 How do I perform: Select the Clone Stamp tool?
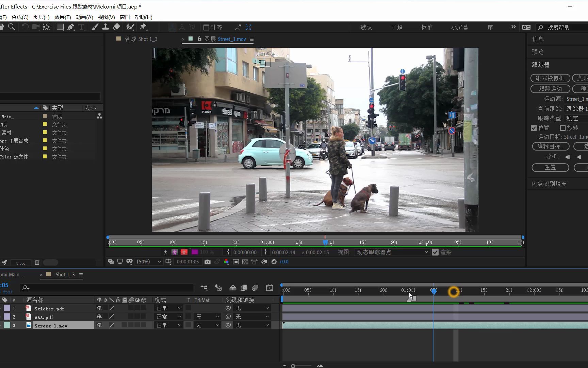(105, 27)
